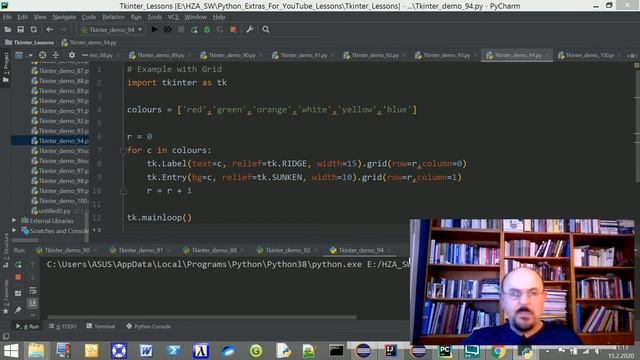
Task: Click Tkinter_demo_94.py breadcrumb
Action: 89,42
